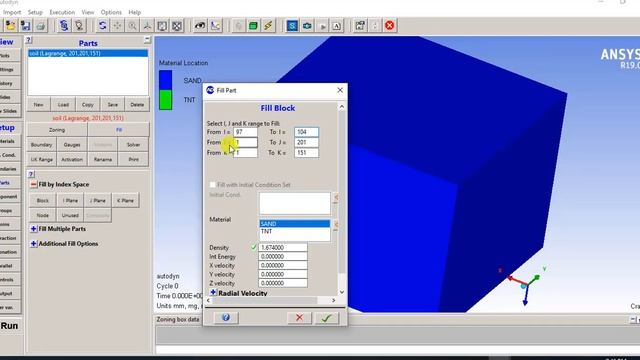Click the axes orientation toolbar icon
This screenshot has height=360, width=640.
pyautogui.click(x=147, y=26)
